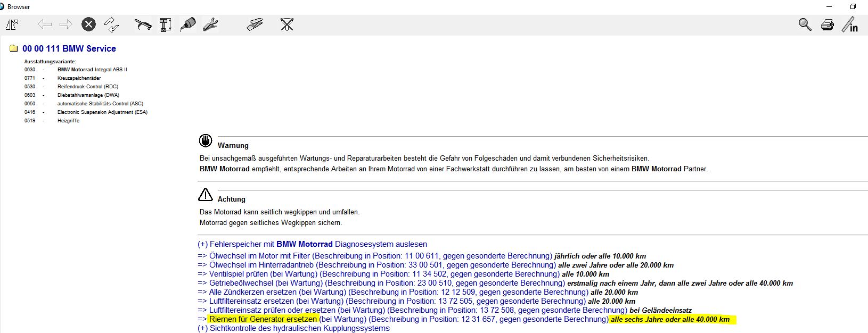Click the Achtung heading text

(x=232, y=199)
